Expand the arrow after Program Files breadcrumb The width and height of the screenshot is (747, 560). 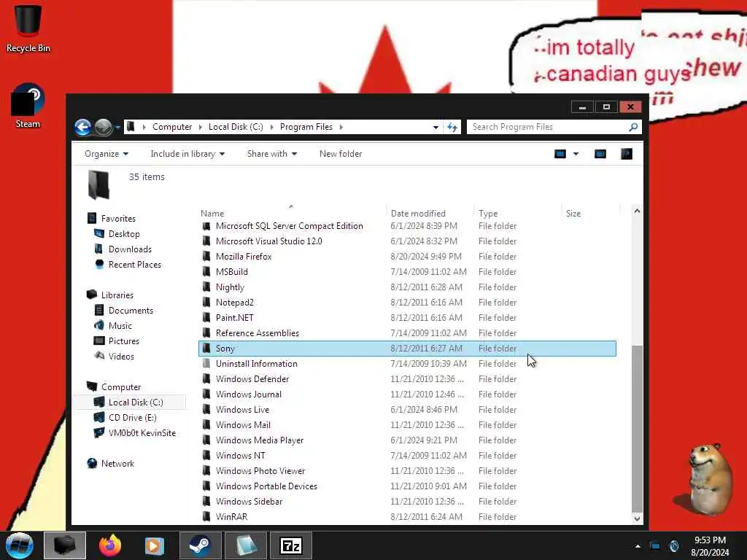(341, 127)
